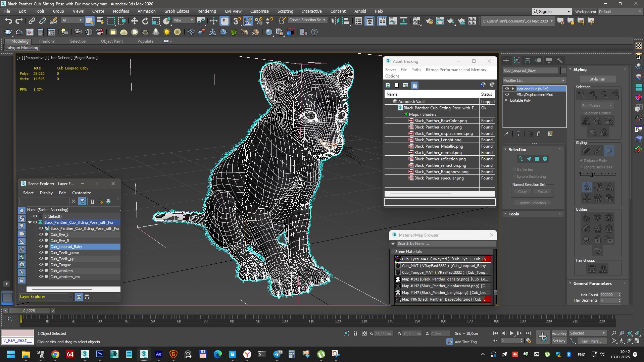Image resolution: width=644 pixels, height=362 pixels.
Task: Click the Sun light icon in toolbar
Action: [x=166, y=32]
